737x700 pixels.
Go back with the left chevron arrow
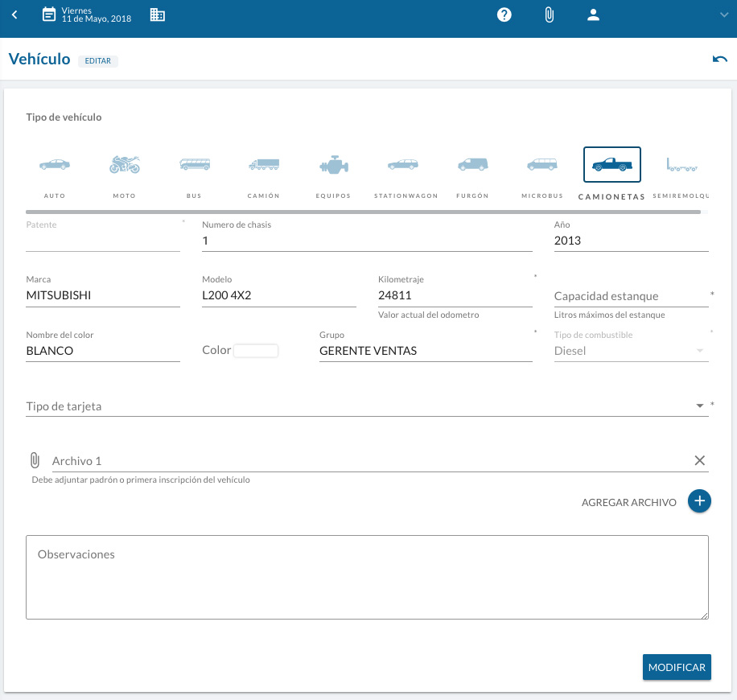pos(14,15)
